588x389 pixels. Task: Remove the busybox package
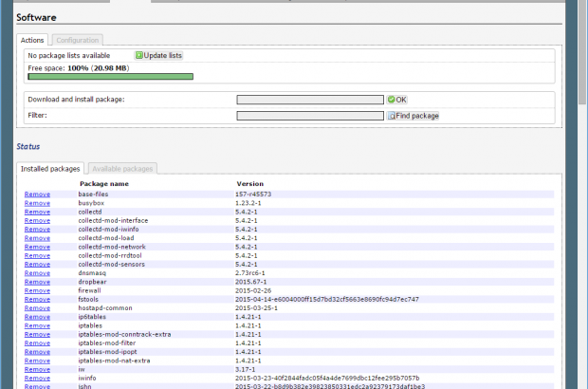[x=37, y=203]
